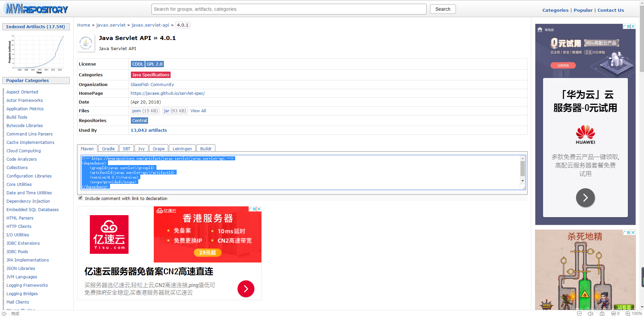
Task: Switch to the Gradle tab
Action: 108,149
